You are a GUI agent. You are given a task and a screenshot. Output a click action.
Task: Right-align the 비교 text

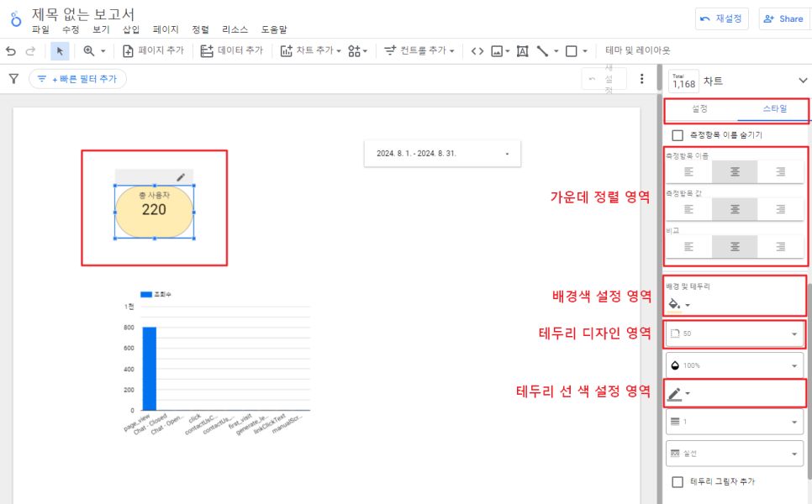pyautogui.click(x=780, y=247)
